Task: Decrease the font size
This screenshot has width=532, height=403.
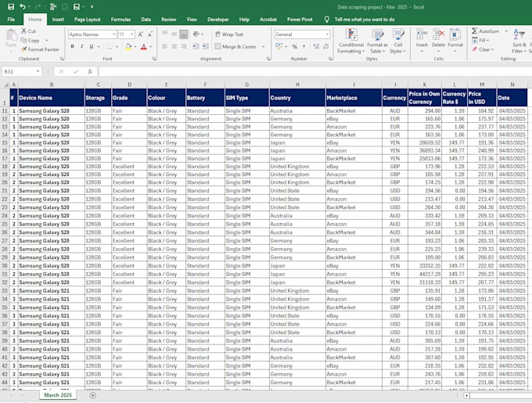Action: click(150, 34)
